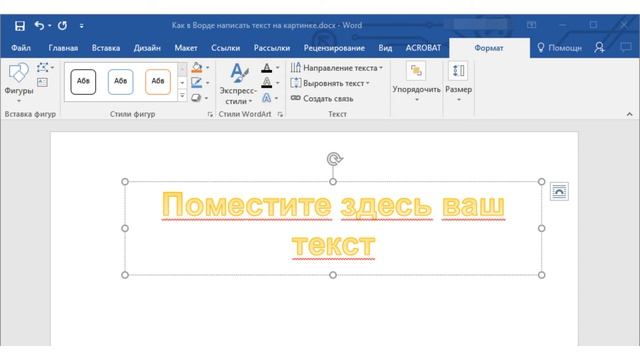The width and height of the screenshot is (640, 360).
Task: Open the Стили фигур dialog launcher
Action: (x=210, y=115)
